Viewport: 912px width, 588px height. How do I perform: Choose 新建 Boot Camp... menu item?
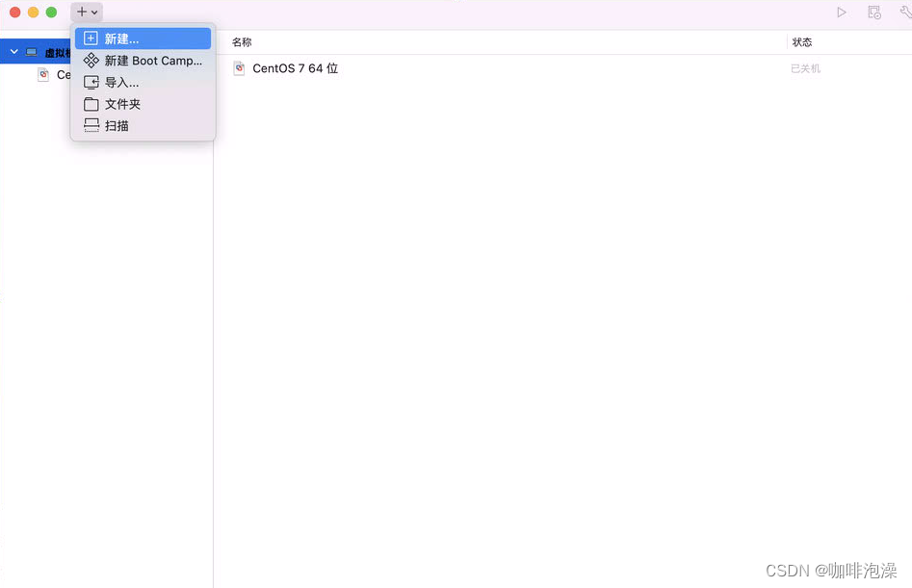(x=143, y=61)
